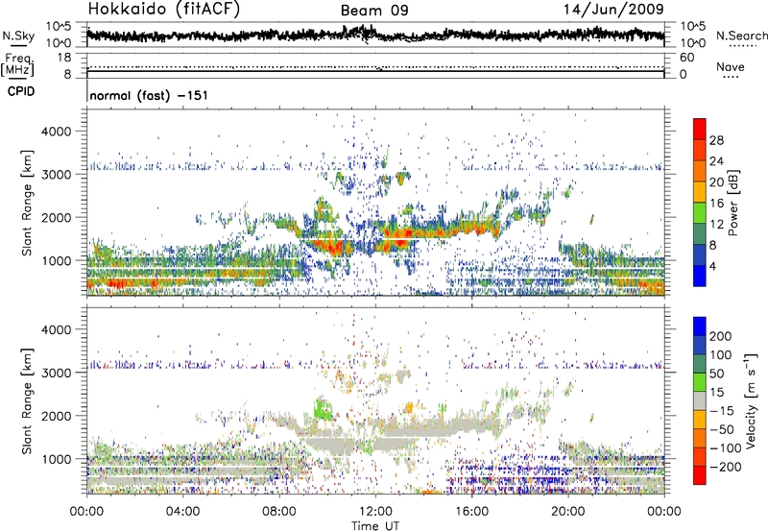Click the 18 tick on frequency axis

[64, 57]
